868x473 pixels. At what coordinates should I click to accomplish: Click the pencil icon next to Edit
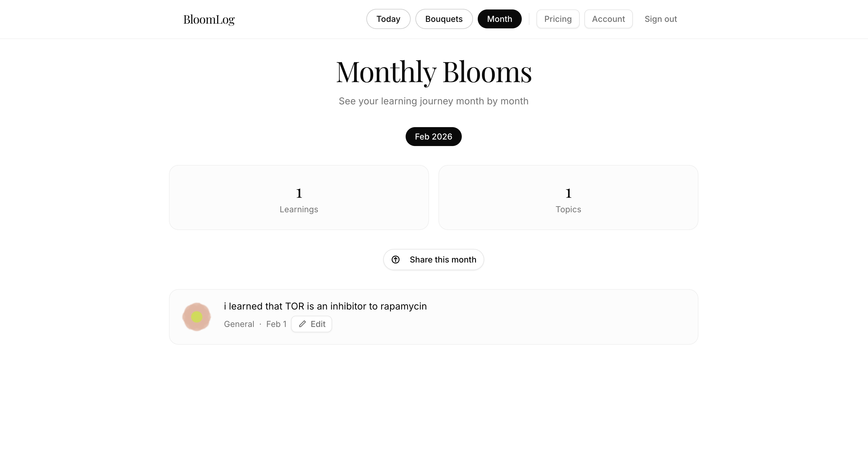pyautogui.click(x=302, y=324)
